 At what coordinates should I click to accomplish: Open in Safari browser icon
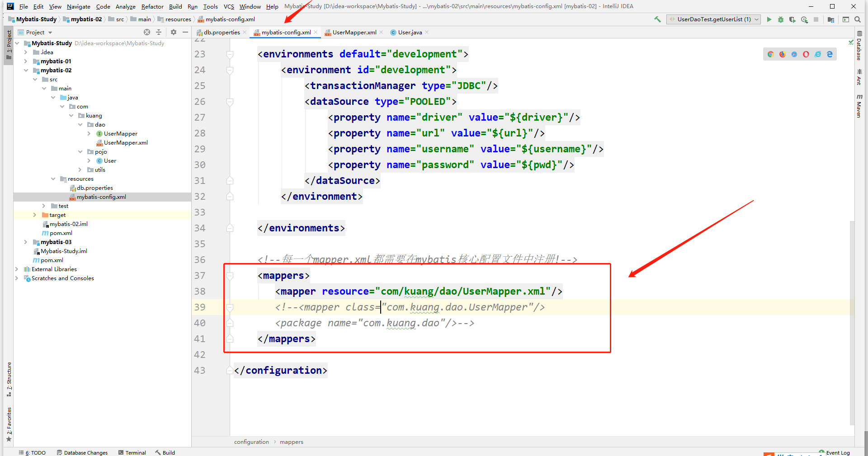click(x=794, y=54)
